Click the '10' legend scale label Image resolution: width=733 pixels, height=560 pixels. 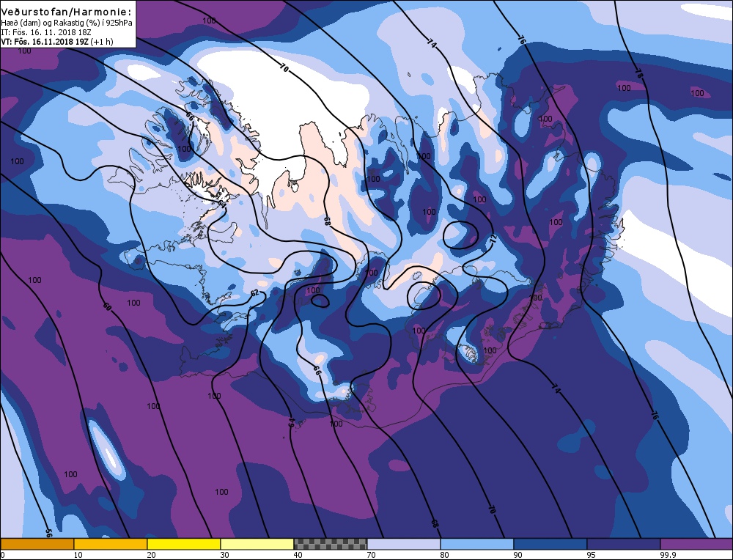click(78, 555)
